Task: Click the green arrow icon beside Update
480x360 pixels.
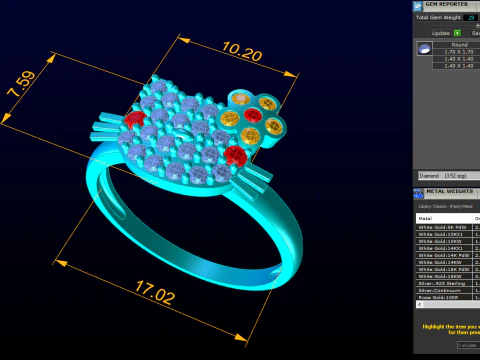Action: click(x=458, y=33)
